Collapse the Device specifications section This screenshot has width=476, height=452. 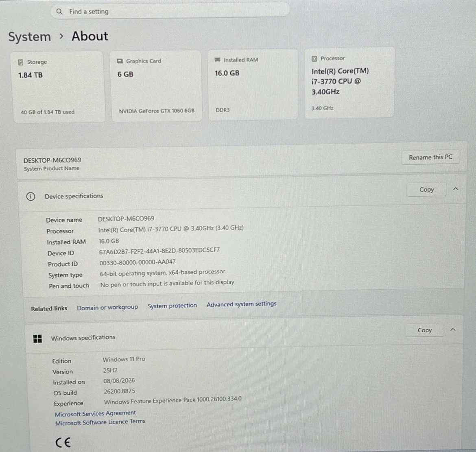point(456,189)
